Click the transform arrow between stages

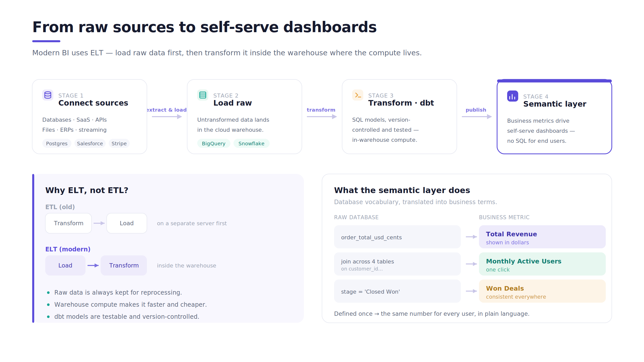point(322,117)
